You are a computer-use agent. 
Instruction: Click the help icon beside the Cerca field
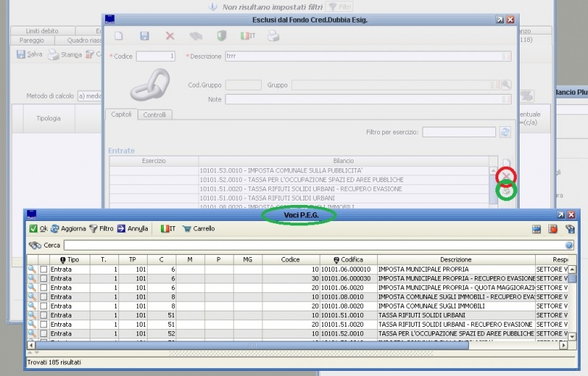570,245
